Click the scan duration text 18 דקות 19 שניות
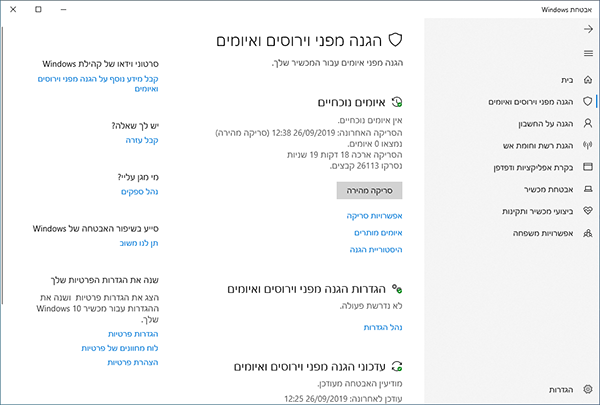 point(318,155)
